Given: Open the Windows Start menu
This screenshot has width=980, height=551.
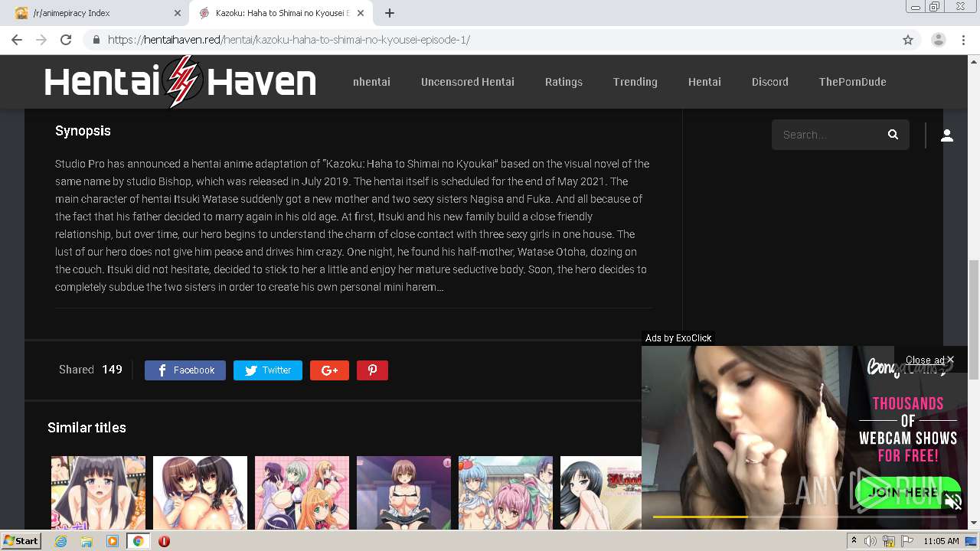Looking at the screenshot, I should click(21, 541).
